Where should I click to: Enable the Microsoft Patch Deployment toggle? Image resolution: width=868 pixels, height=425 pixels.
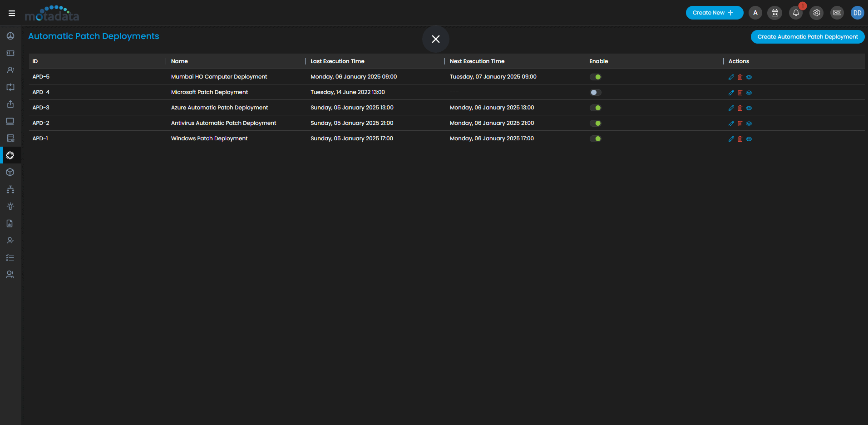pyautogui.click(x=596, y=93)
